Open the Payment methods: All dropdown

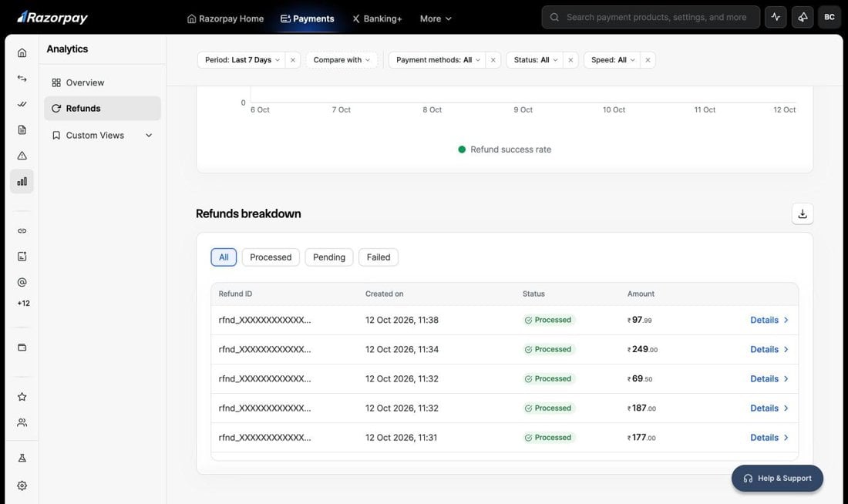click(x=438, y=60)
